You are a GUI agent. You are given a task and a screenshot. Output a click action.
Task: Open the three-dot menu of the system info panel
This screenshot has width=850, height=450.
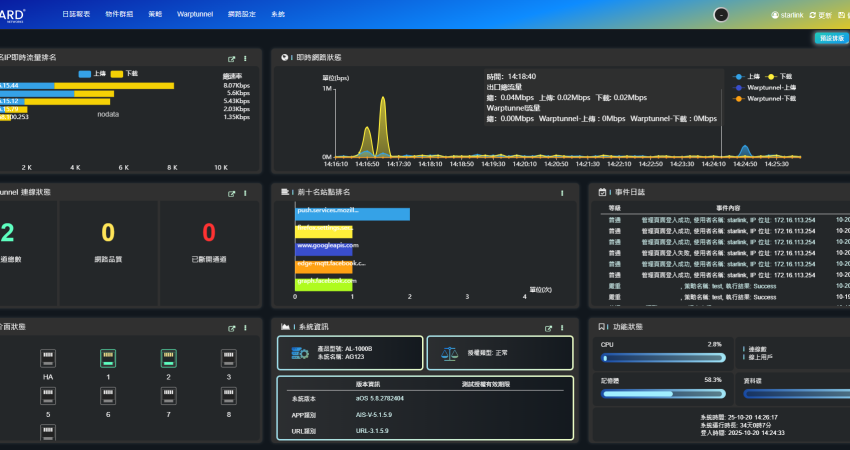pos(562,327)
